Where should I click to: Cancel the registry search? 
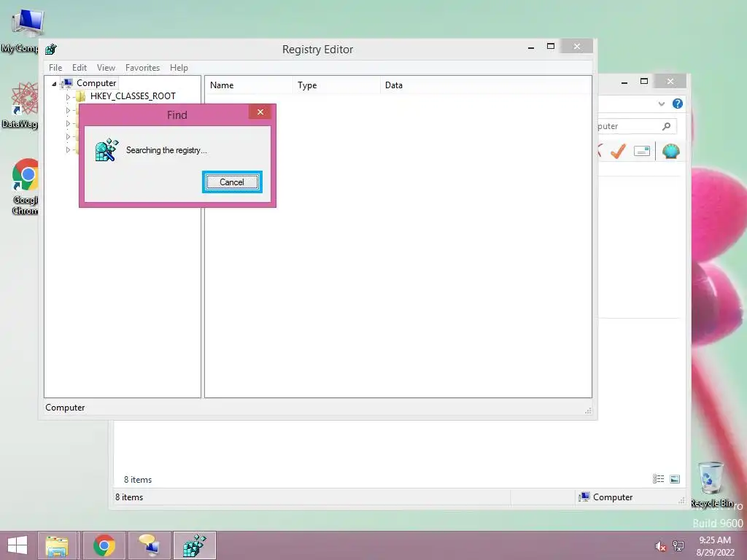pyautogui.click(x=232, y=182)
